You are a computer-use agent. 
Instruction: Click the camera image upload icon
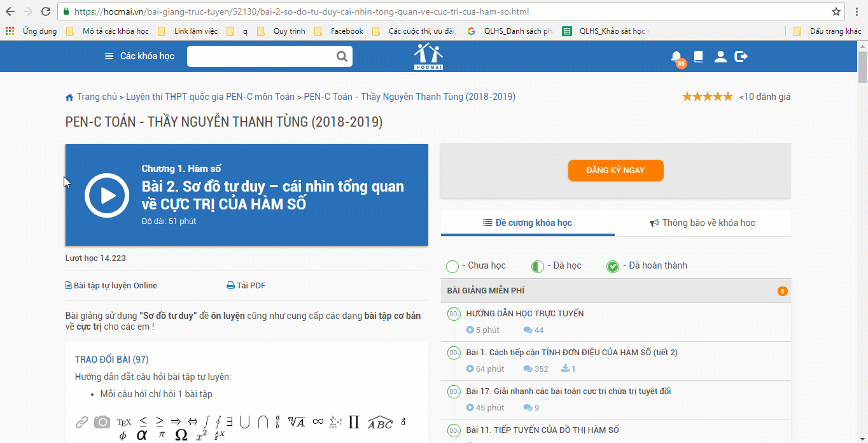[102, 422]
